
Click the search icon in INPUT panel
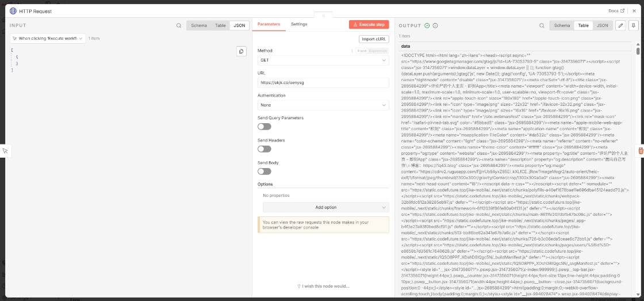179,25
